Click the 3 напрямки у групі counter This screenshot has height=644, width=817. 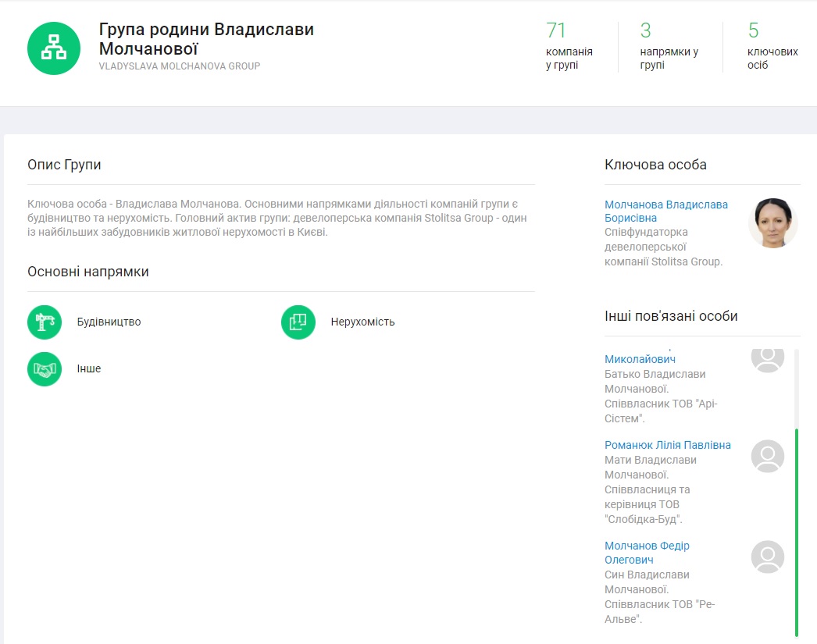pos(668,47)
